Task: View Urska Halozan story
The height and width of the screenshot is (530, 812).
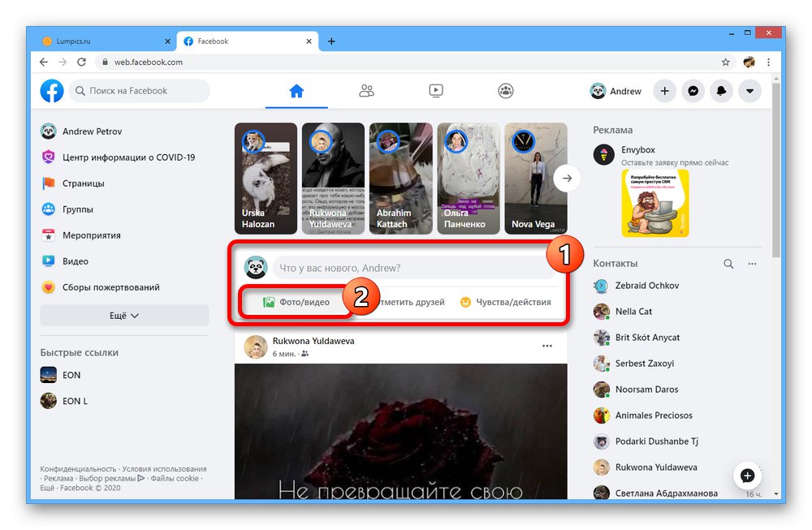Action: tap(266, 178)
